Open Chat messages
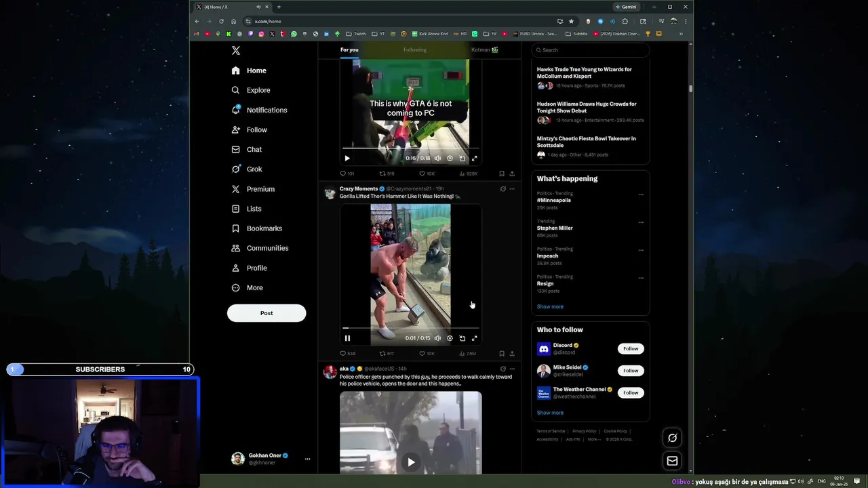 coord(246,149)
